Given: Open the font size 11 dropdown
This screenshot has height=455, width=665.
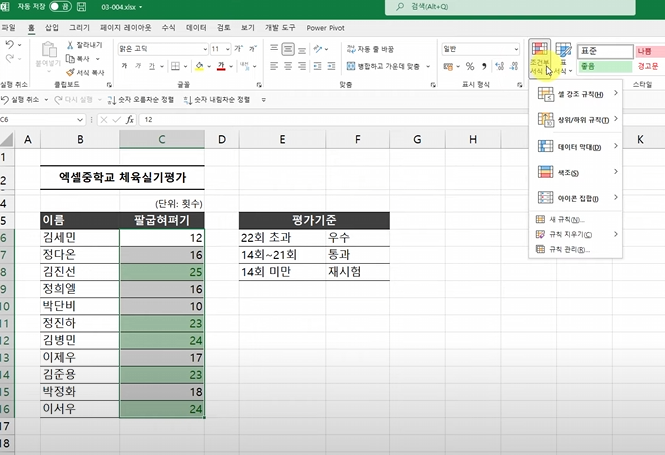Looking at the screenshot, I should tap(228, 49).
